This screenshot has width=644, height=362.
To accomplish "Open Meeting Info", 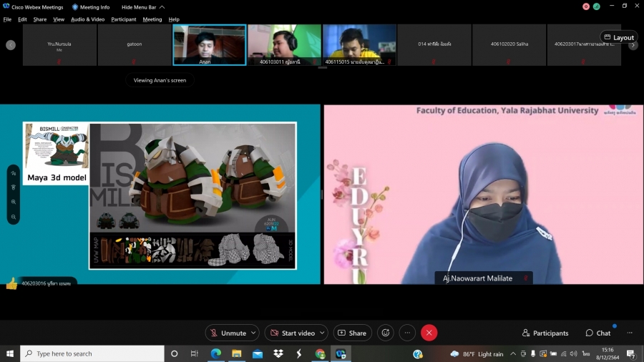I will pos(91,7).
